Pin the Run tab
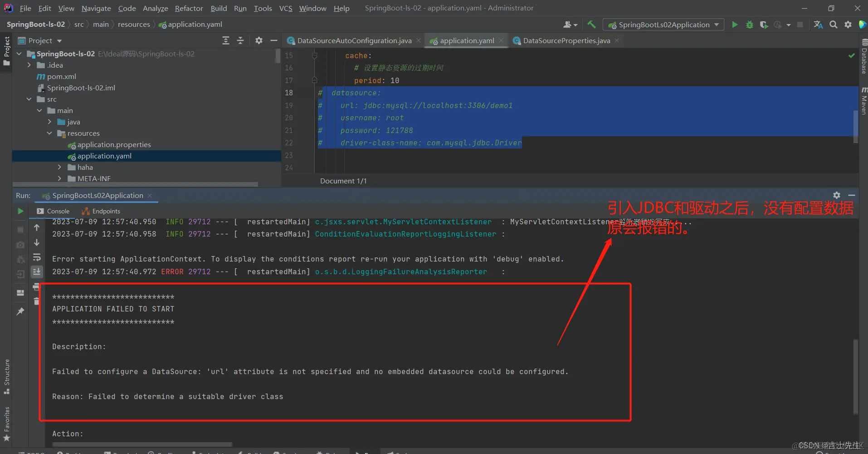This screenshot has height=454, width=868. pos(20,311)
